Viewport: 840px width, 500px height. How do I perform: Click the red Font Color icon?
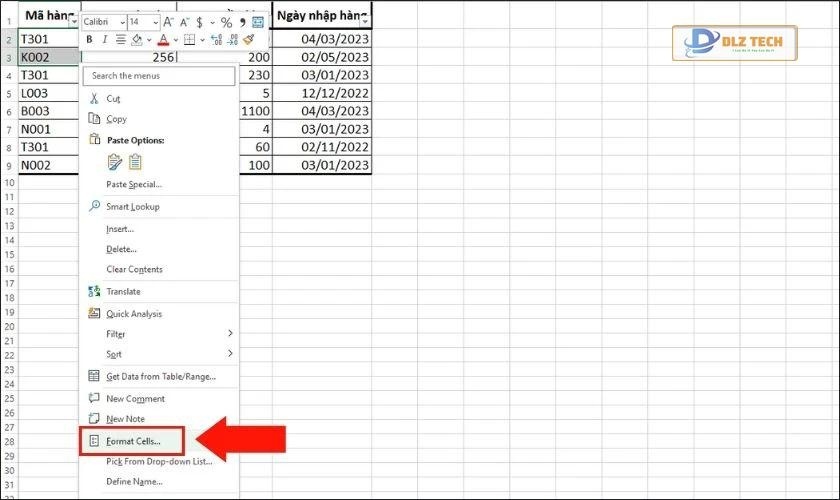pos(163,40)
